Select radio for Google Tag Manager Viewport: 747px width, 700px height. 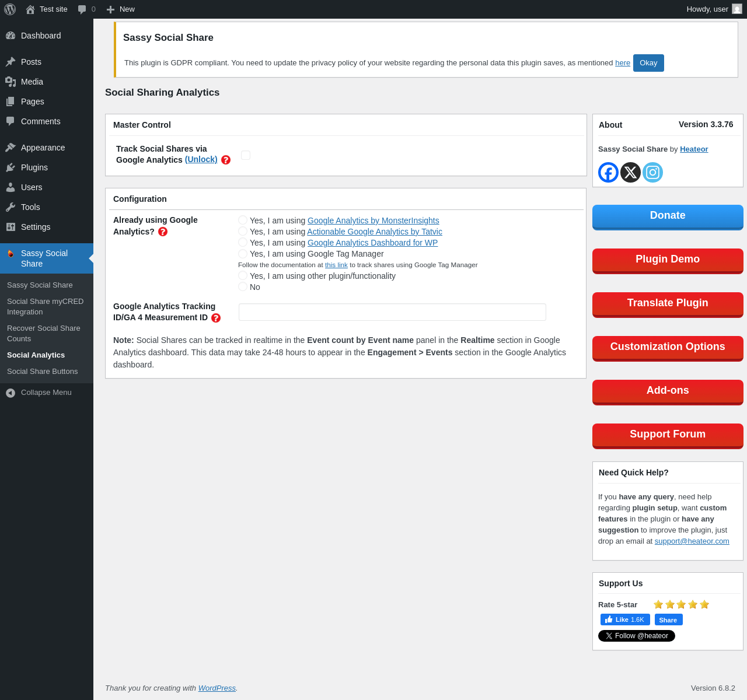(243, 253)
